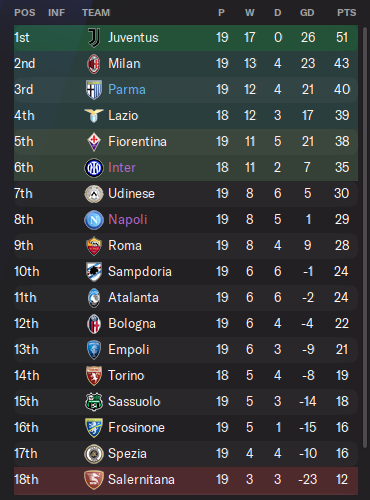Click the table's vertical scrollbar
Image resolution: width=370 pixels, height=500 pixels.
pyautogui.click(x=365, y=235)
